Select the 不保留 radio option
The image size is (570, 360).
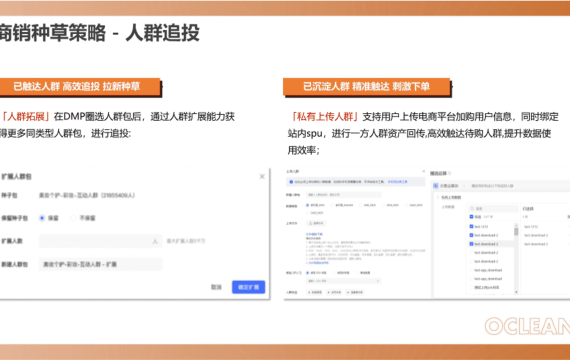[x=73, y=218]
